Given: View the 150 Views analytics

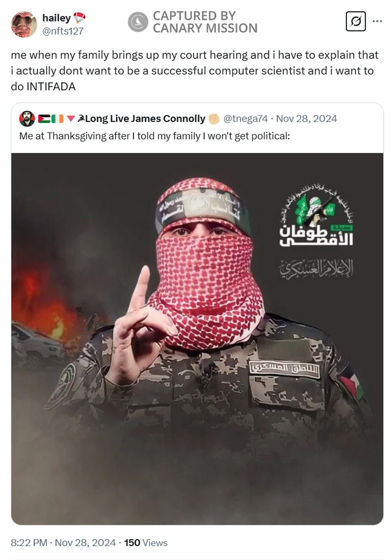Looking at the screenshot, I should coord(146,543).
